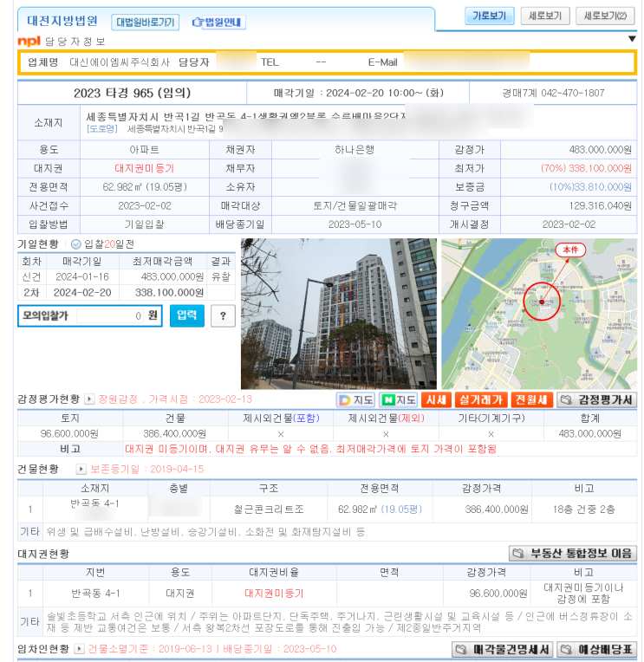This screenshot has height=662, width=644.
Task: Click the 본건 map marker label
Action: coord(570,250)
